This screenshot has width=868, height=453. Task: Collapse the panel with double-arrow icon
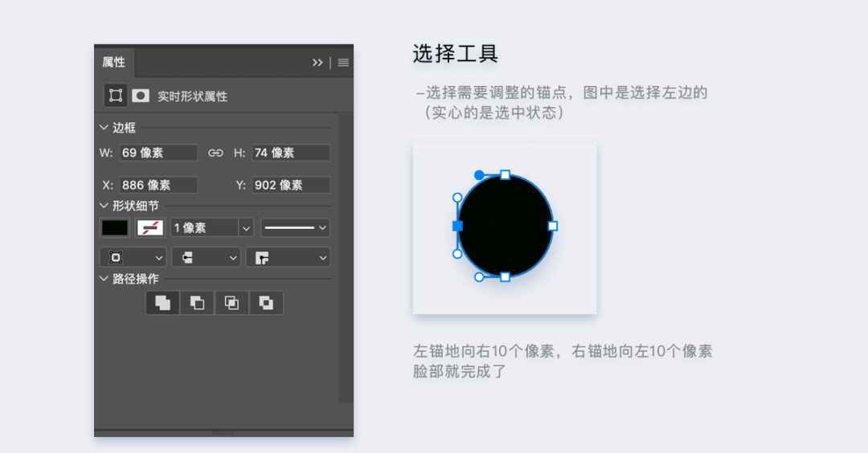click(317, 63)
